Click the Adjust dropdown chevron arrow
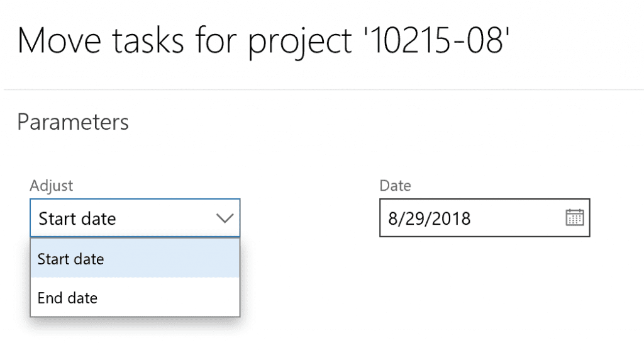The width and height of the screenshot is (644, 362). (225, 218)
